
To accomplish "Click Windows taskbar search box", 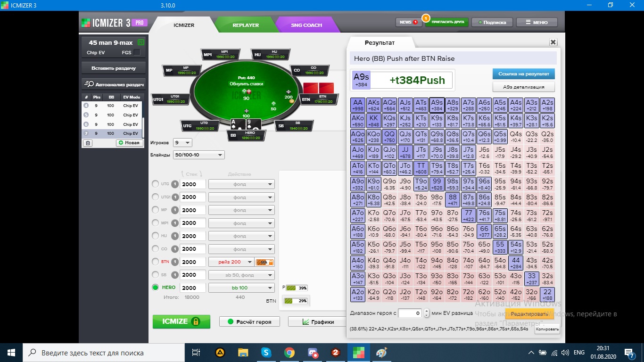I will tap(103, 353).
